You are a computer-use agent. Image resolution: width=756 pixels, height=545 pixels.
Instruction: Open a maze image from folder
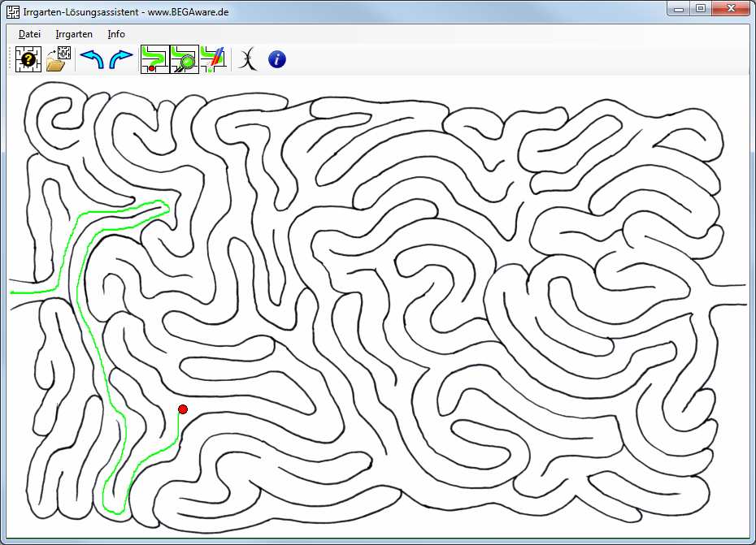pos(59,59)
